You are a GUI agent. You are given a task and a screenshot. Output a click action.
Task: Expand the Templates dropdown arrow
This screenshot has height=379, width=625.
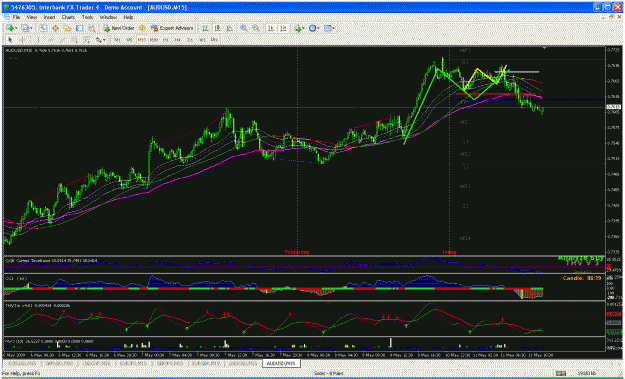(x=334, y=28)
